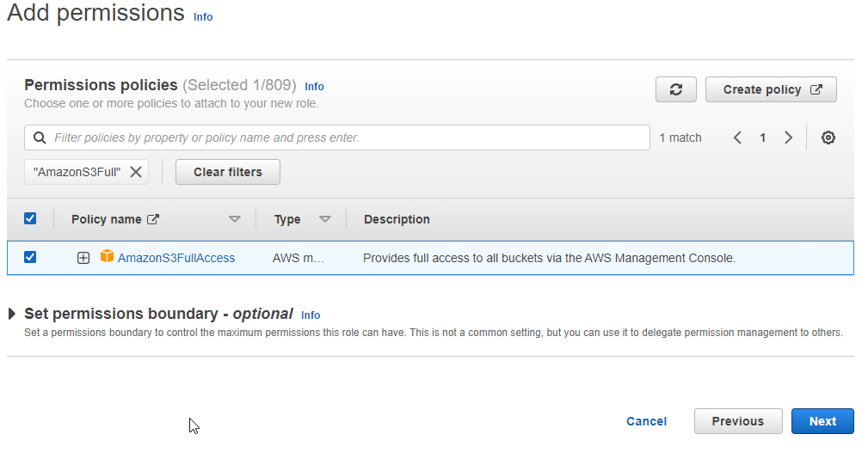The width and height of the screenshot is (868, 465).
Task: Expand AmazonS3FullAccess policy details
Action: (x=83, y=258)
